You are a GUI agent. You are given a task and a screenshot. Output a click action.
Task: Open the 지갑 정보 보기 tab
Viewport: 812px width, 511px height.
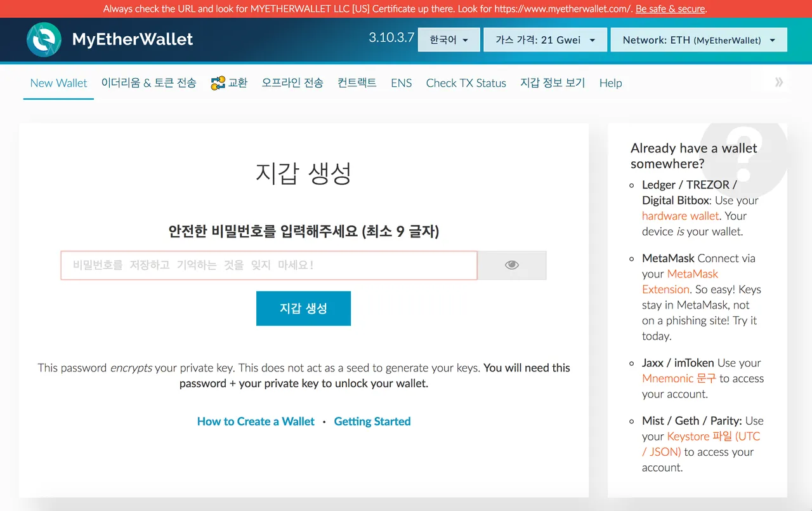point(553,83)
